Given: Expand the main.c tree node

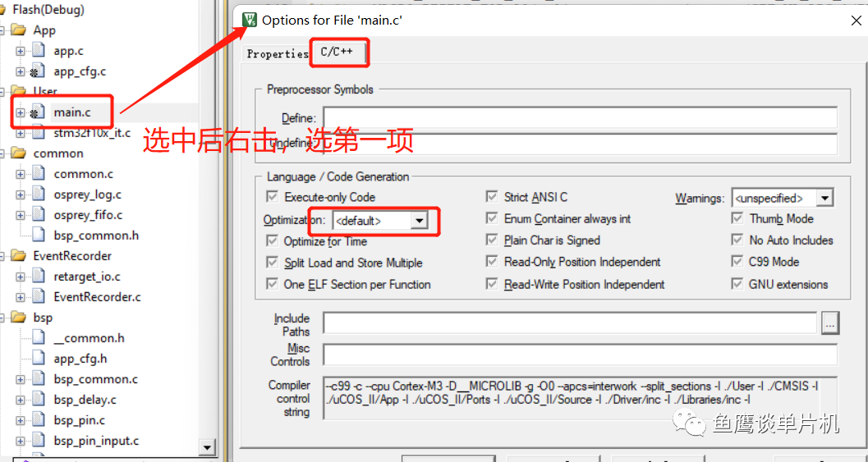Looking at the screenshot, I should 20,112.
